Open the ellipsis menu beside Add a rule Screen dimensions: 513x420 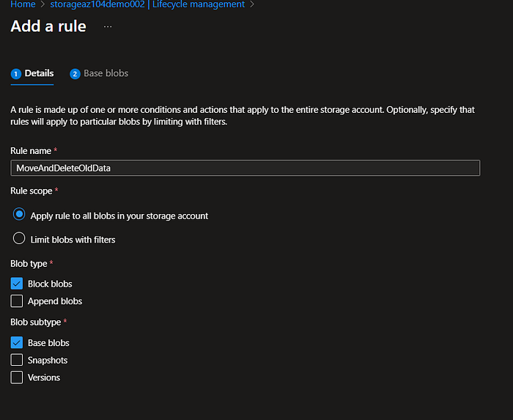coord(108,26)
